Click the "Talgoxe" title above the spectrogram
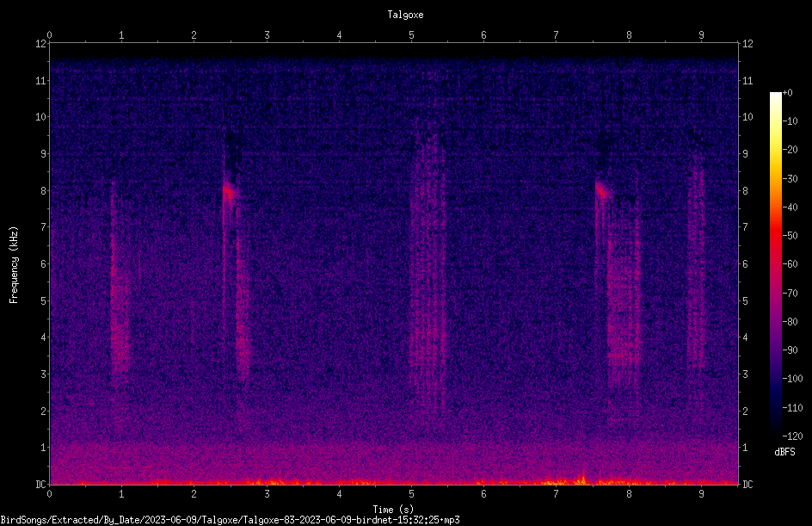The width and height of the screenshot is (812, 526). coord(405,15)
